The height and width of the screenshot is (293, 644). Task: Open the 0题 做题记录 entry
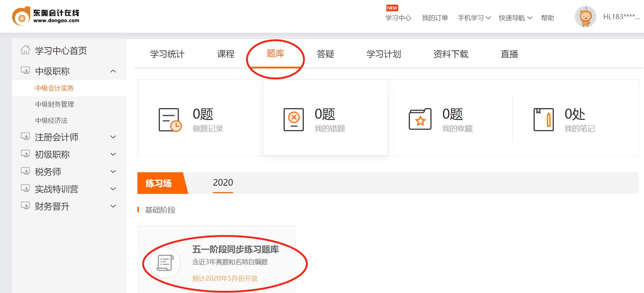coord(200,118)
